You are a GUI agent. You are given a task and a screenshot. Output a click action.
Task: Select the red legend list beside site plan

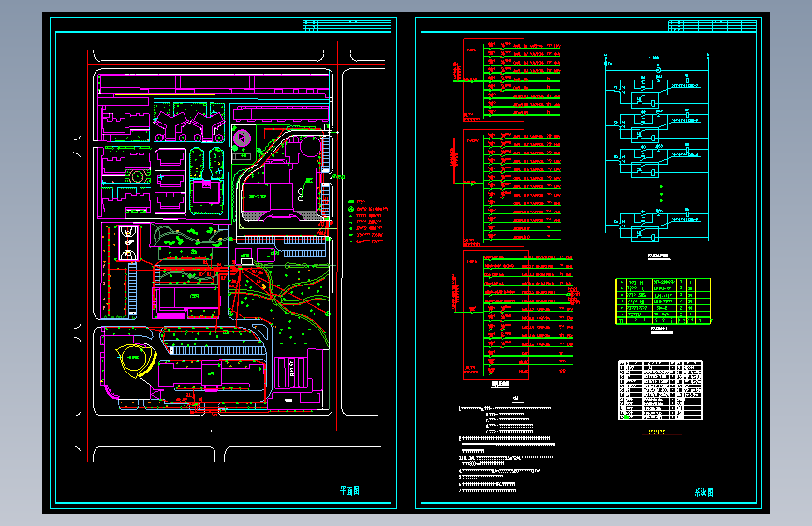tap(368, 222)
